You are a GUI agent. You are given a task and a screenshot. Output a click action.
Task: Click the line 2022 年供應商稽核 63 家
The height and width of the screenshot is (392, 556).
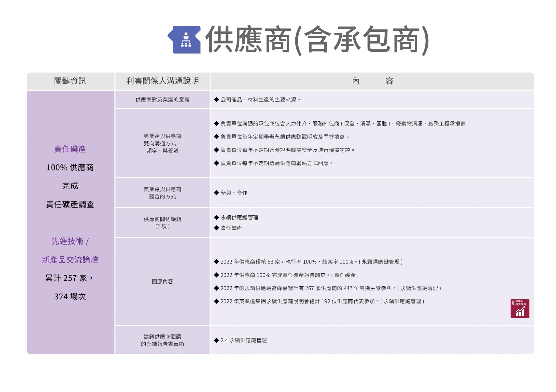pyautogui.click(x=308, y=262)
